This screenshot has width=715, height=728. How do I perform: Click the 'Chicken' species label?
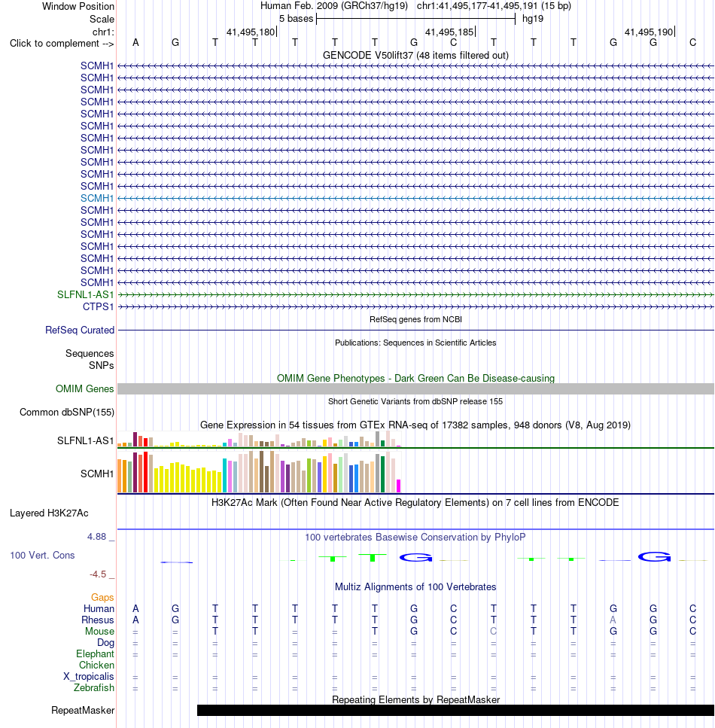(96, 666)
